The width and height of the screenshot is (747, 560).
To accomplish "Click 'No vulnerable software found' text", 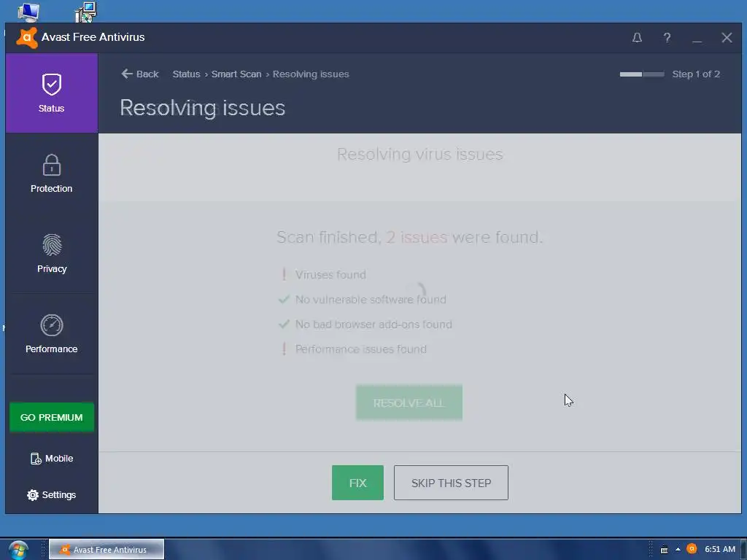I will tap(371, 300).
